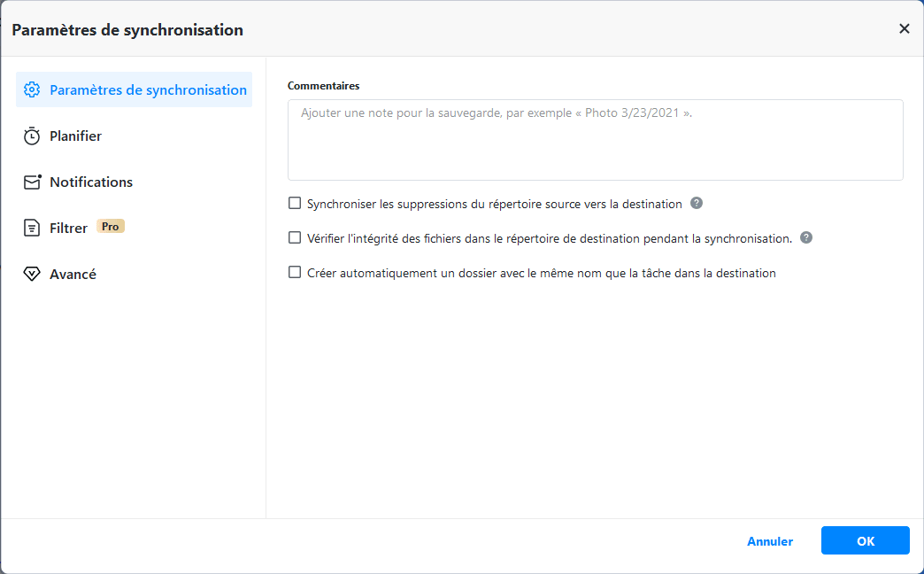Enable synchronising suppressions from source to destination
The width and height of the screenshot is (924, 574).
295,204
